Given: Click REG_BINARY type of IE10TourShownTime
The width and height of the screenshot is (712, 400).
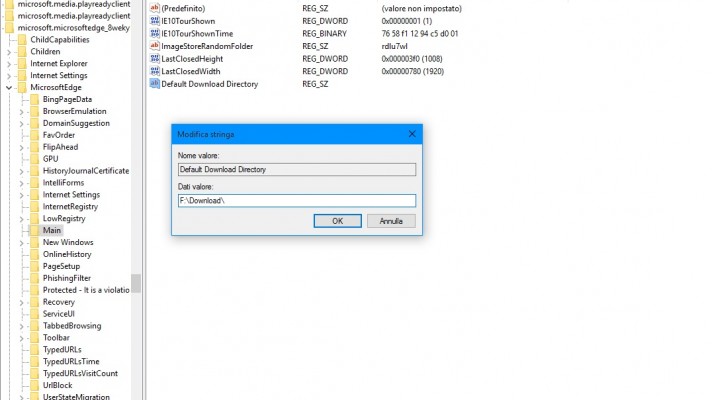Looking at the screenshot, I should [x=324, y=34].
